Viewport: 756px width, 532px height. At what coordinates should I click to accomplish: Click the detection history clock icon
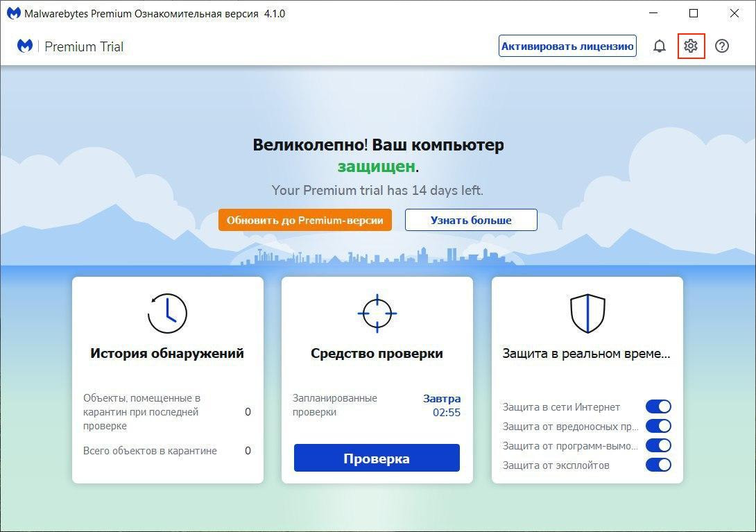coord(167,314)
